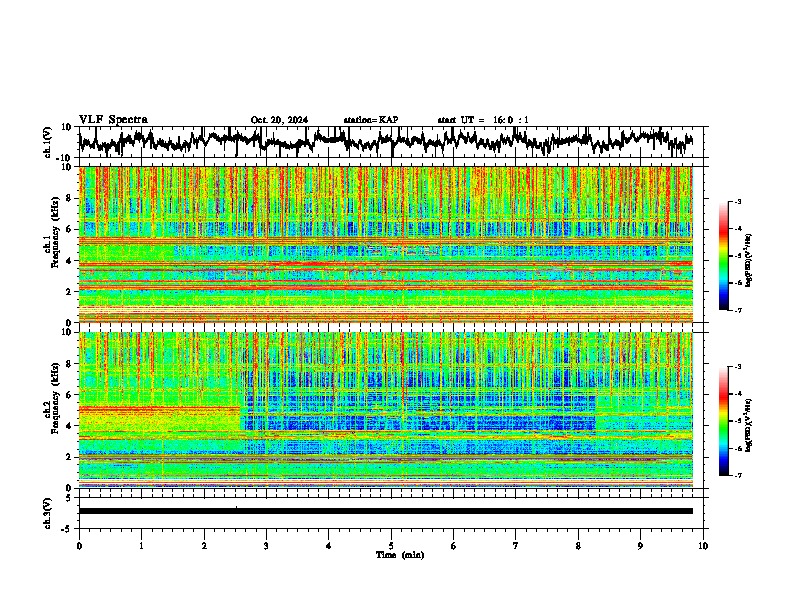Viewport: 792px width, 612px height.
Task: Click time axis tick label "10" at the right end
Action: click(x=703, y=546)
